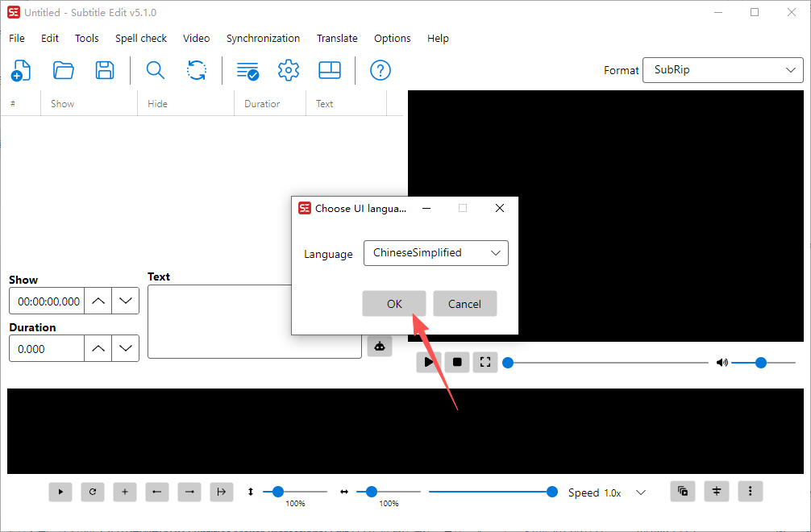This screenshot has height=532, width=811.
Task: Click the waveform position slider handle
Action: point(552,491)
